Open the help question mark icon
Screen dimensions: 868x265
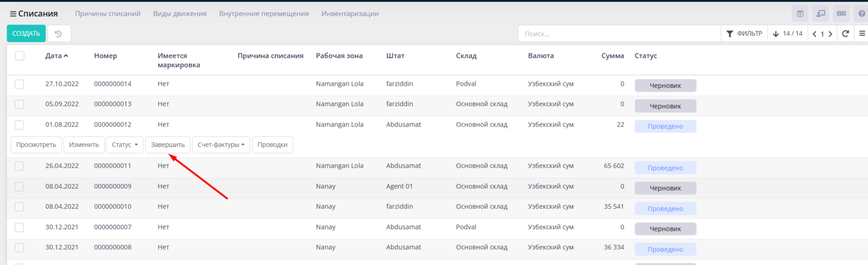coord(861,14)
